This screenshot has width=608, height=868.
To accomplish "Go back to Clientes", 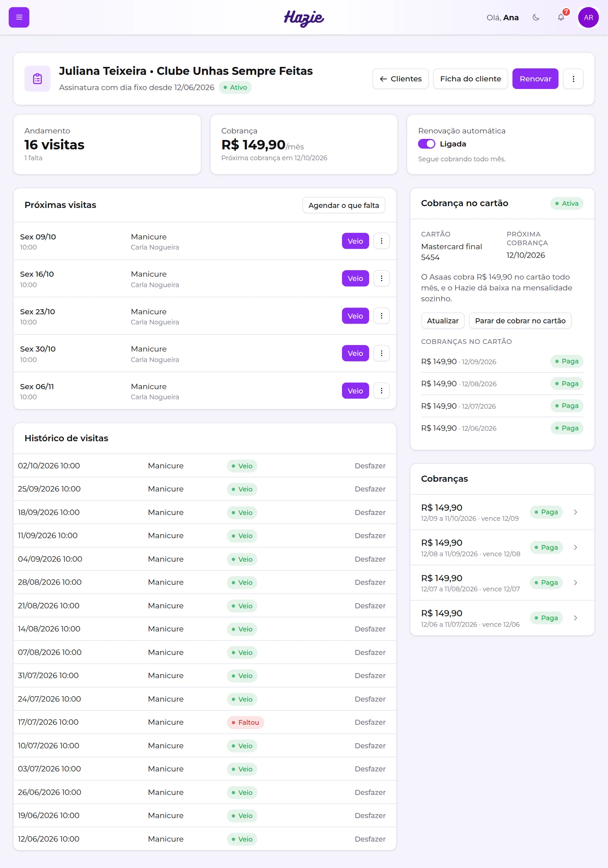I will point(400,78).
